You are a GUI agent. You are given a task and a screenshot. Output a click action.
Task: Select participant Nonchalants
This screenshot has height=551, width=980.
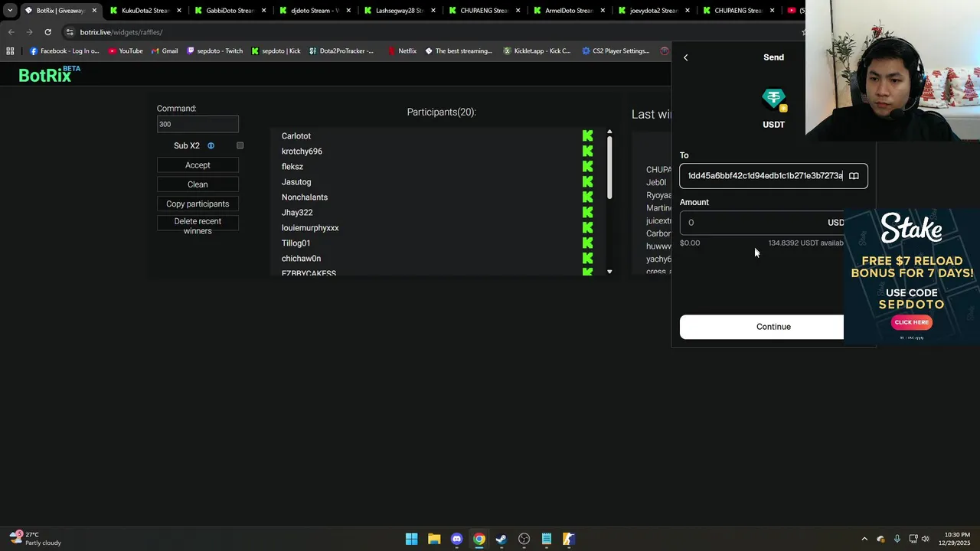tap(304, 197)
